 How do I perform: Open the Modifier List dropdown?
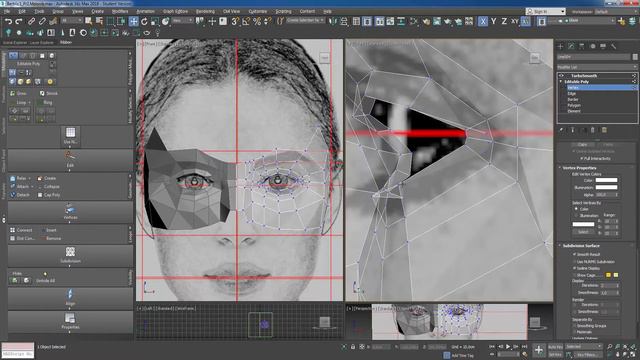[597, 67]
